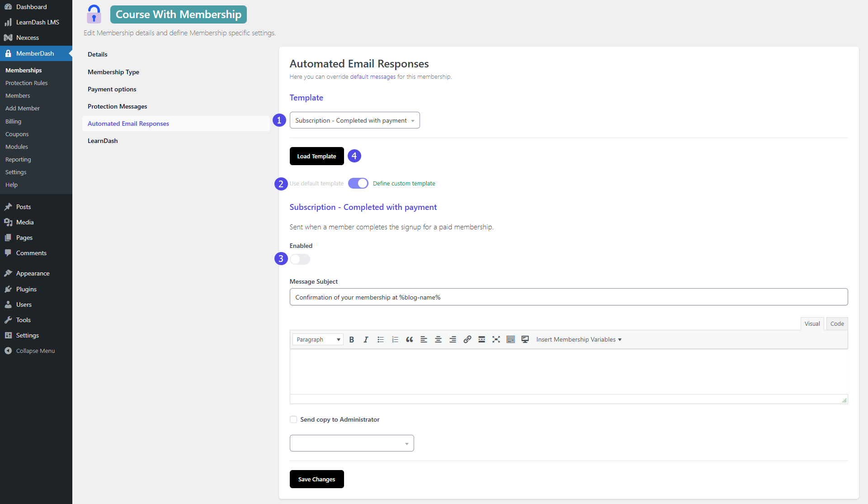This screenshot has width=868, height=504.
Task: Enable the subscription completion email
Action: pyautogui.click(x=300, y=259)
